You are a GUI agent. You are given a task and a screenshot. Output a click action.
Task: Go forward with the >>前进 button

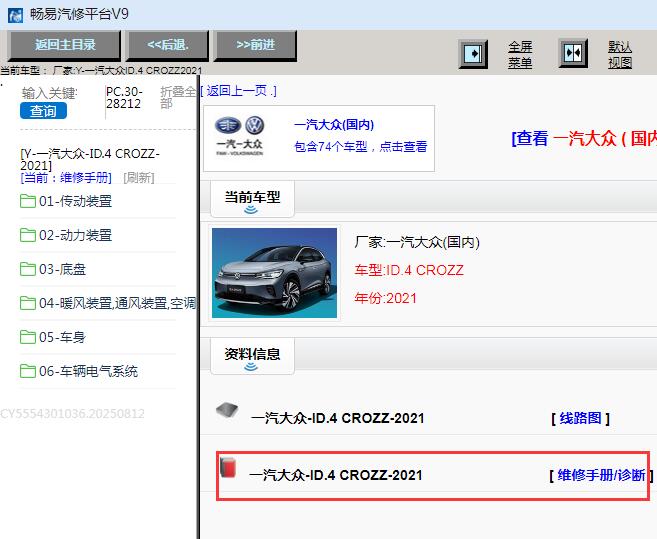click(255, 45)
